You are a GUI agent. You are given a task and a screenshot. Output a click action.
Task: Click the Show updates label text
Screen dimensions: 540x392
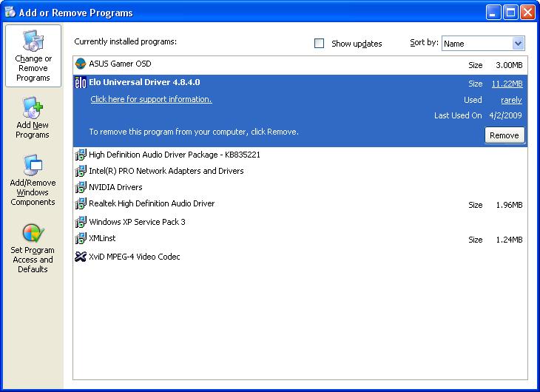[x=357, y=44]
